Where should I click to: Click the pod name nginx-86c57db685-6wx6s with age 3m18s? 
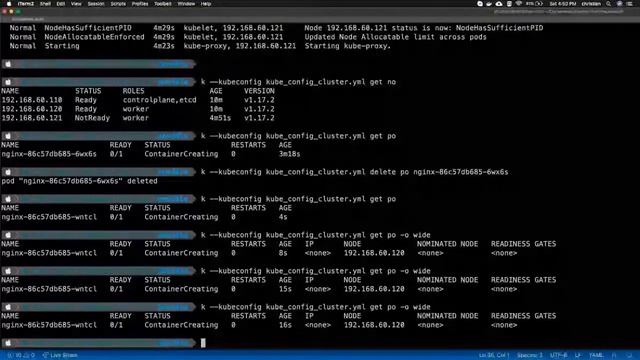(x=49, y=154)
